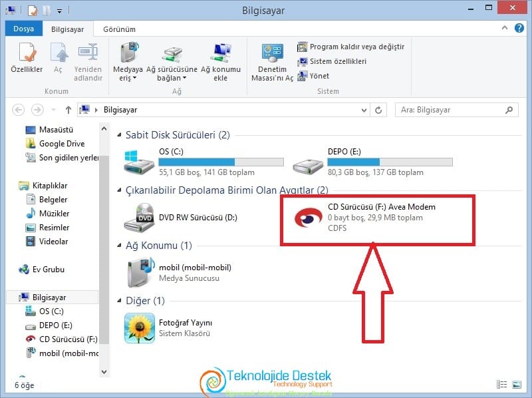
Task: Select mobil (mobil-mobil) in navigation tree
Action: coord(63,353)
